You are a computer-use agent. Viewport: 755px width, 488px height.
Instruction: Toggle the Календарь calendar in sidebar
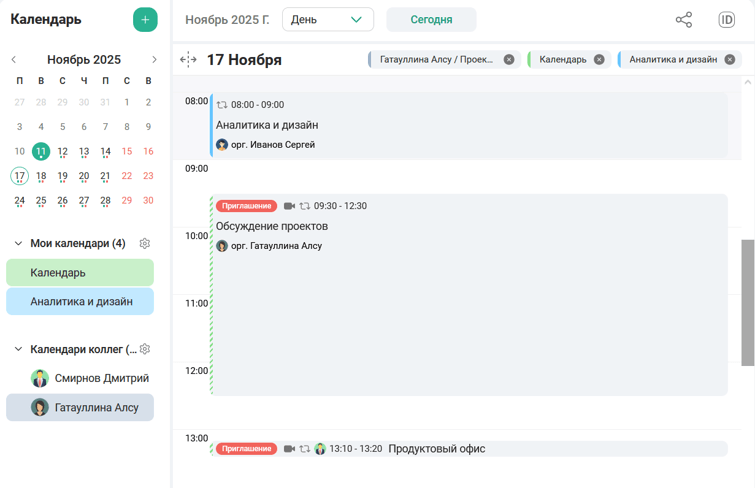[x=80, y=273]
